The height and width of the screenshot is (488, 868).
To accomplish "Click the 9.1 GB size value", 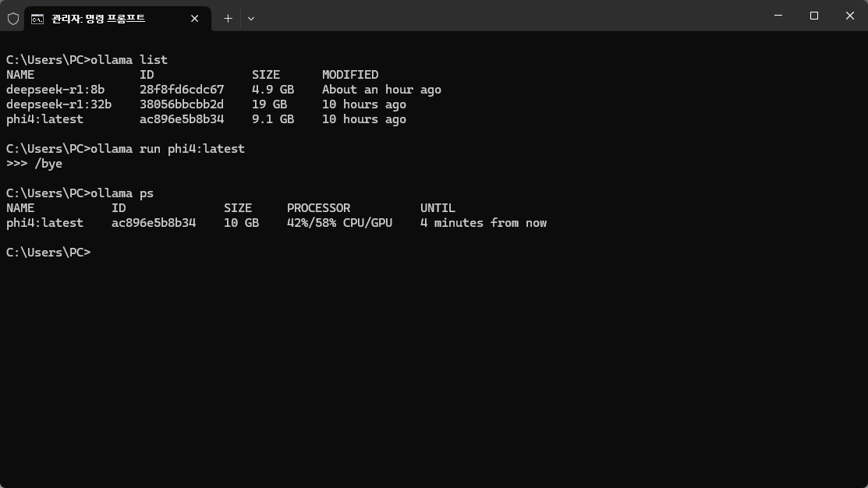I will point(273,119).
